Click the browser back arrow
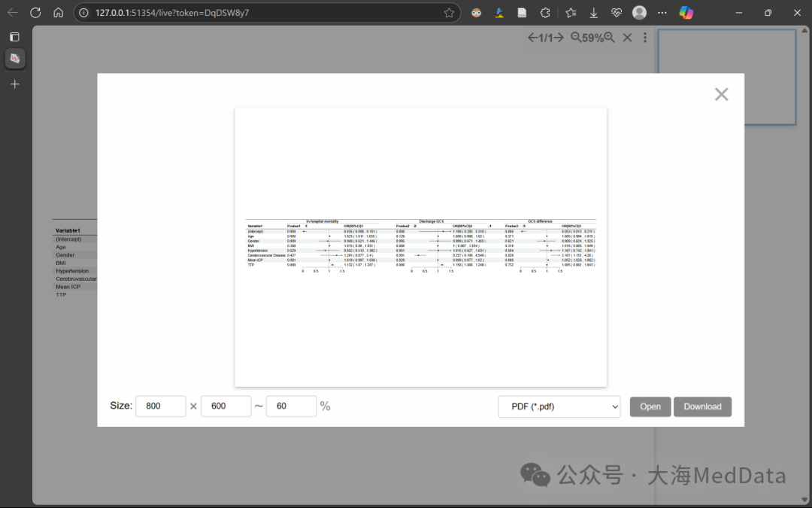 tap(13, 13)
